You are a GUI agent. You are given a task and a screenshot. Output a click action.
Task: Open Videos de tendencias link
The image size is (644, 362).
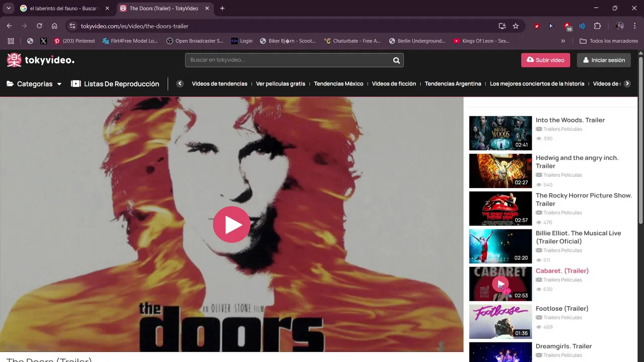219,84
